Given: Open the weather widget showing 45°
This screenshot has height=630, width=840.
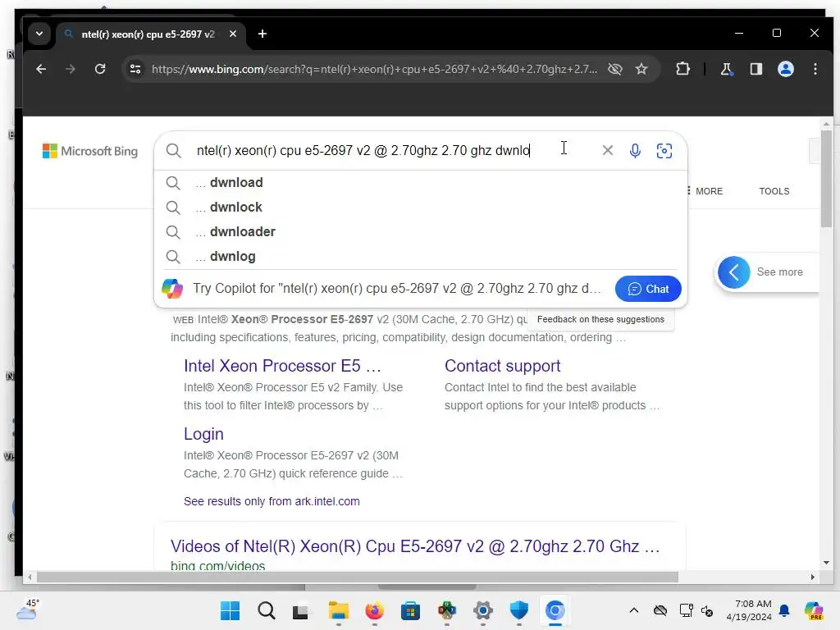Looking at the screenshot, I should (28, 609).
